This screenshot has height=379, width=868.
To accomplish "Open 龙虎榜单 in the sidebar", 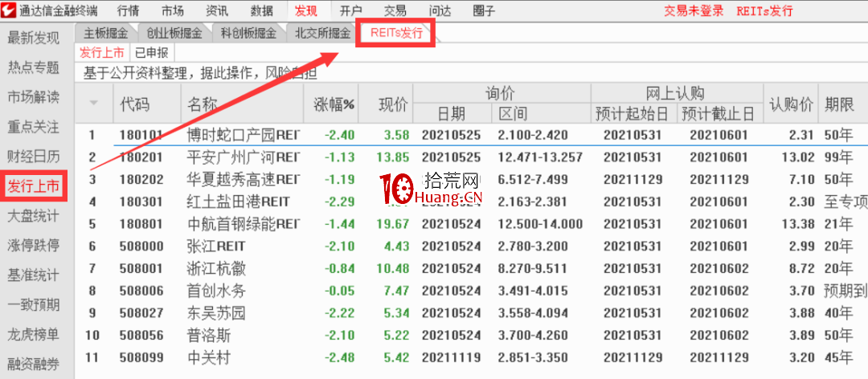I will [33, 334].
